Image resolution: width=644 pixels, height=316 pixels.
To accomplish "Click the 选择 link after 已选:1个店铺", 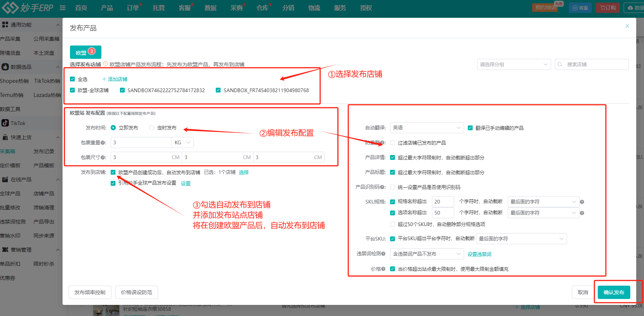I will pos(244,172).
